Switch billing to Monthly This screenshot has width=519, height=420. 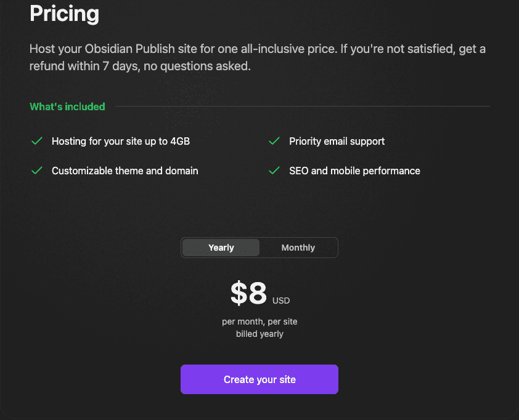pos(298,248)
